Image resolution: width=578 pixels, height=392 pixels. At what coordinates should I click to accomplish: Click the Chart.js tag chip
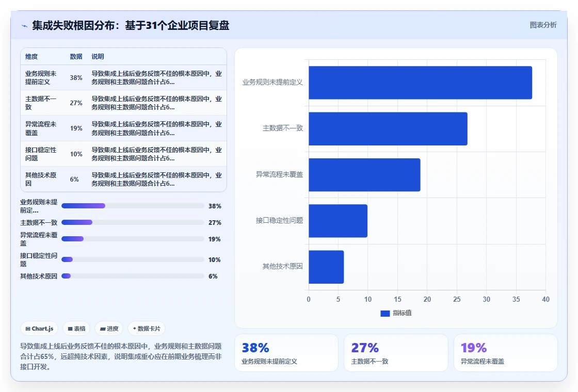click(39, 329)
